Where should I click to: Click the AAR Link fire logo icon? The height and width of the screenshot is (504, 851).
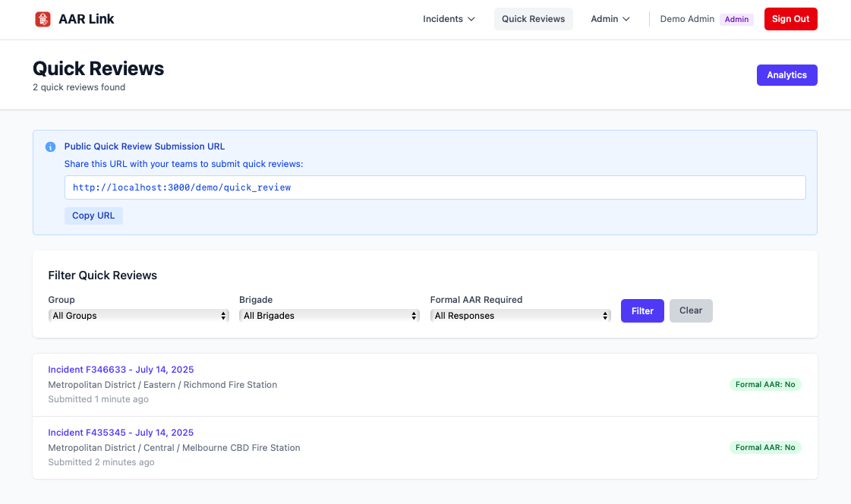[44, 18]
